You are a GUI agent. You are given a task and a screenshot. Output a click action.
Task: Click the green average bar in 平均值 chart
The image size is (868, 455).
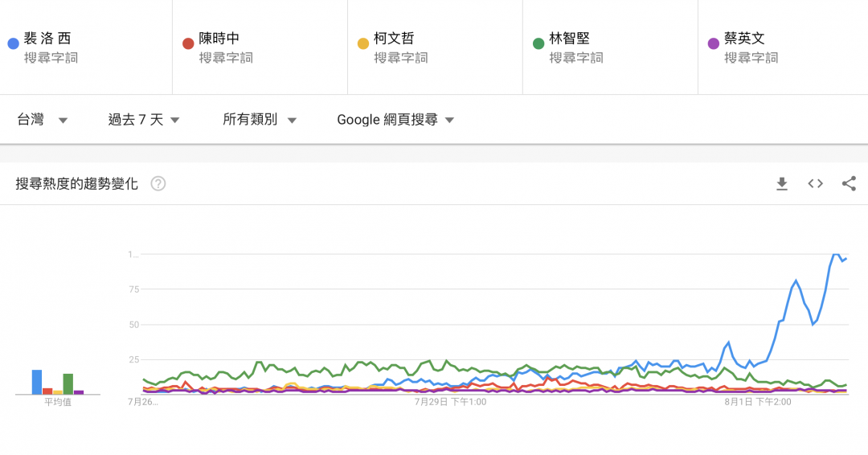(68, 384)
